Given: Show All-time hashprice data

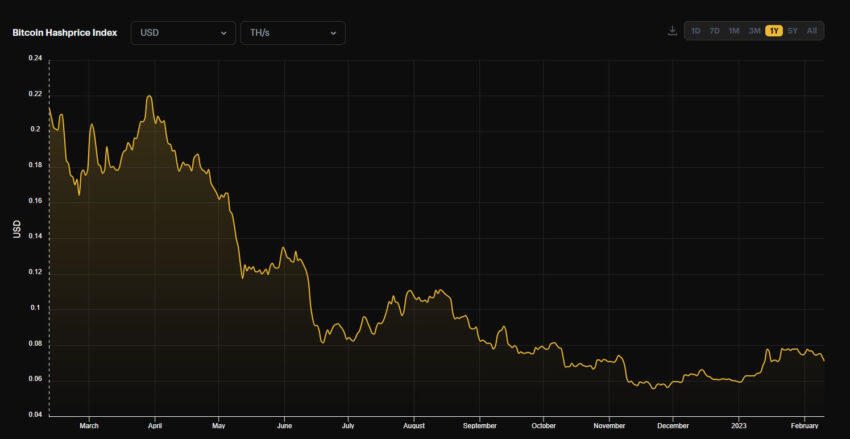Looking at the screenshot, I should point(812,31).
